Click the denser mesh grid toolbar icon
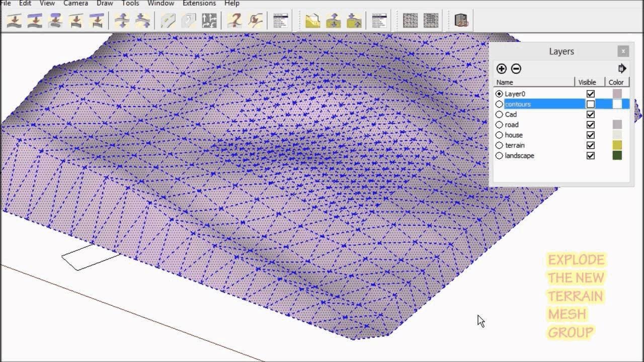 click(431, 21)
